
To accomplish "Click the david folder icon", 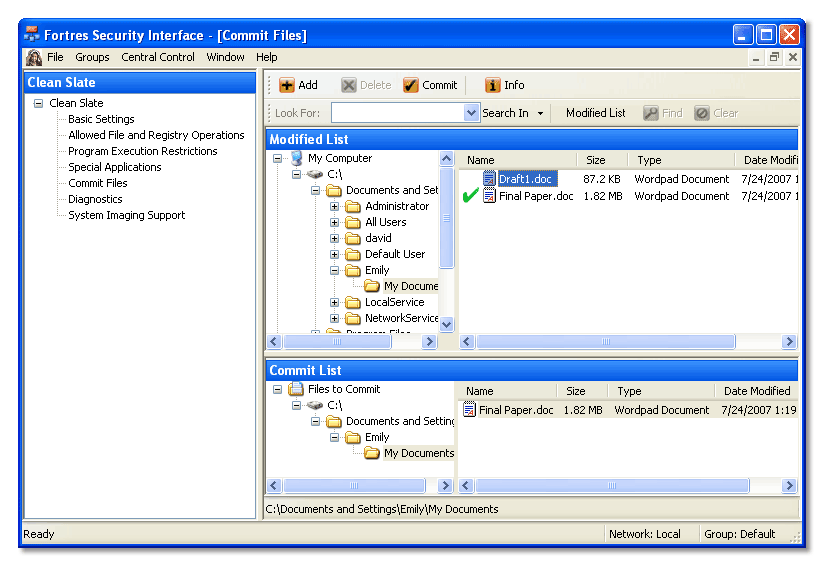I will [x=353, y=238].
